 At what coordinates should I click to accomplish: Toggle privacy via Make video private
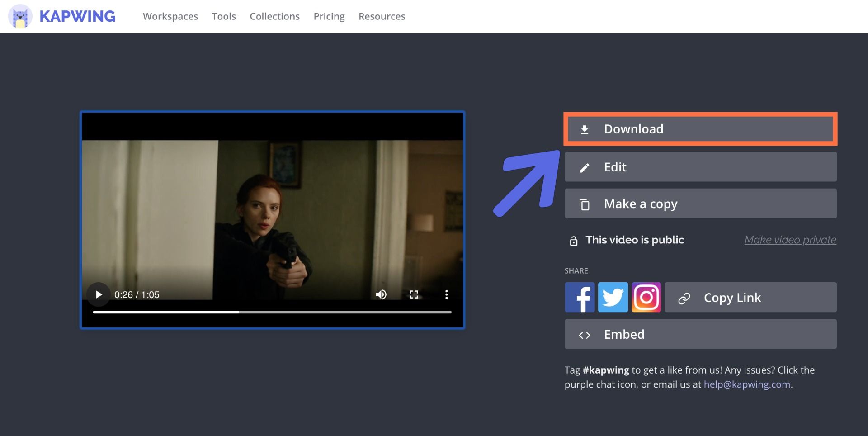coord(790,240)
